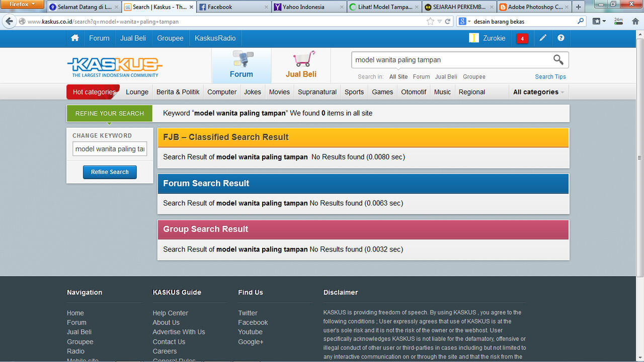The image size is (644, 362).
Task: Open KaskusRadio in the top navigation
Action: coord(215,38)
